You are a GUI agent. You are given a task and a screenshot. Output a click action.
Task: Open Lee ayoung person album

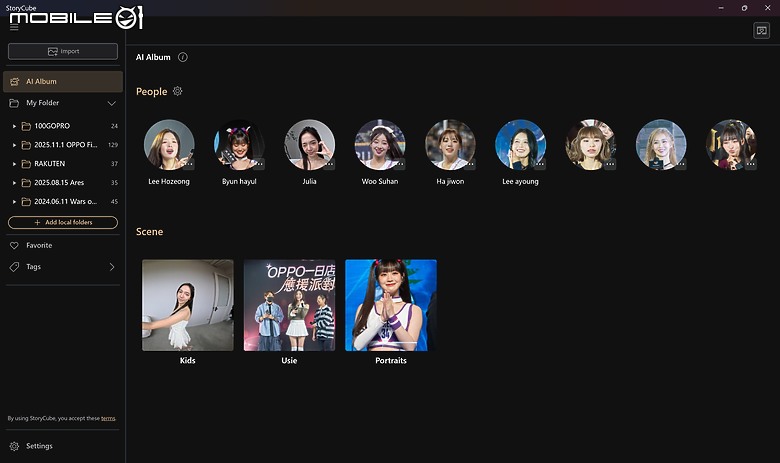[x=520, y=145]
